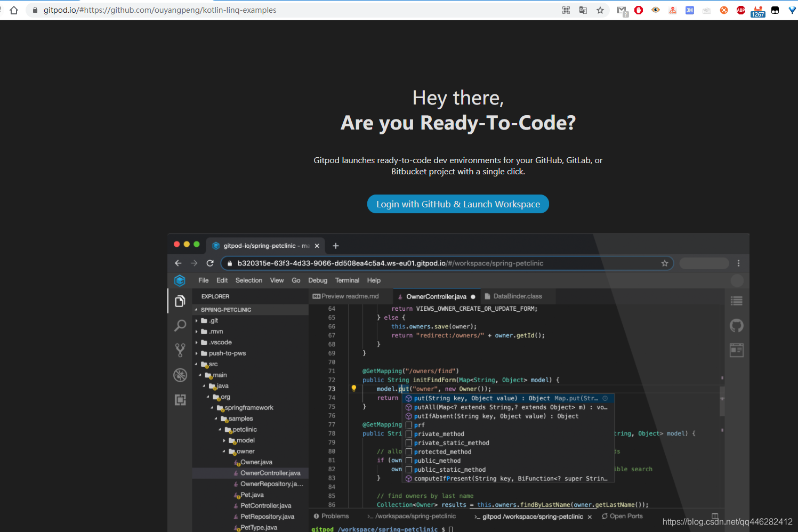798x532 pixels.
Task: Click the reload icon in mock browser
Action: tap(210, 263)
